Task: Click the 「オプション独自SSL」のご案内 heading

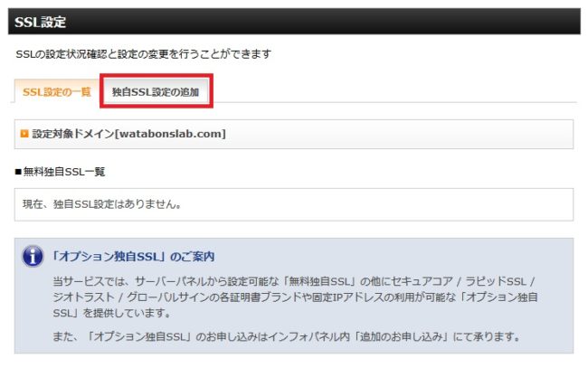Action: pyautogui.click(x=133, y=256)
